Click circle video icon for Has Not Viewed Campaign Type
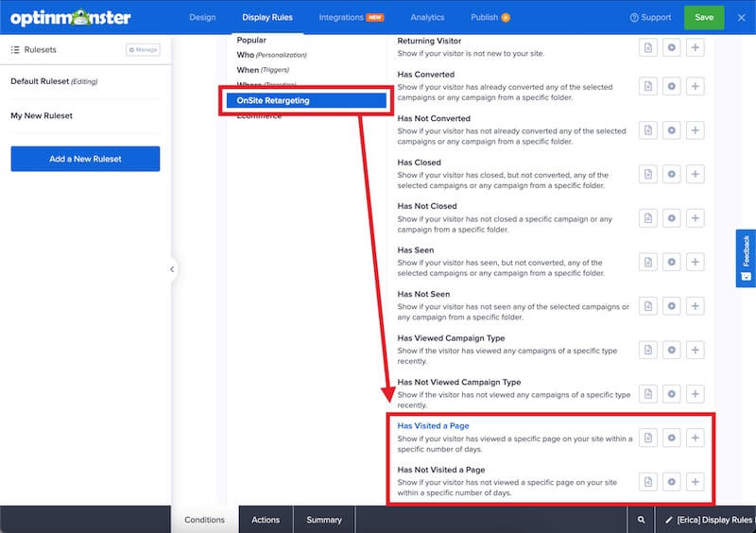 (x=672, y=394)
